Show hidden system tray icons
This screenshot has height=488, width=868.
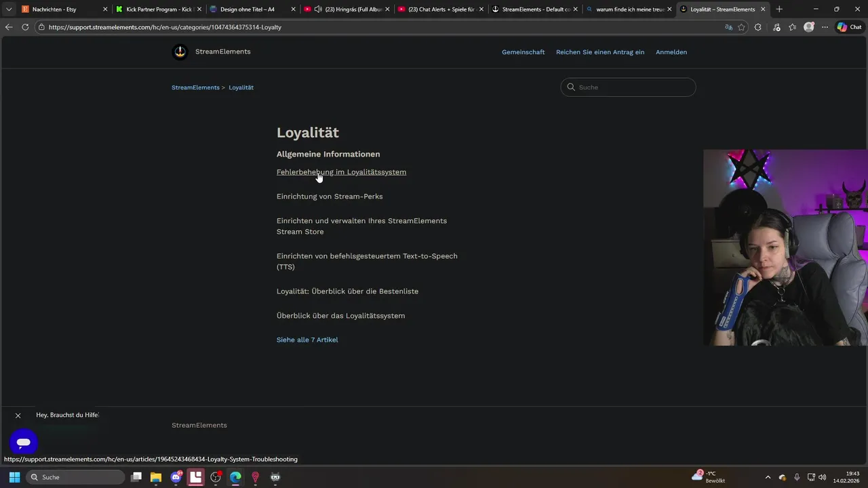coord(768,477)
